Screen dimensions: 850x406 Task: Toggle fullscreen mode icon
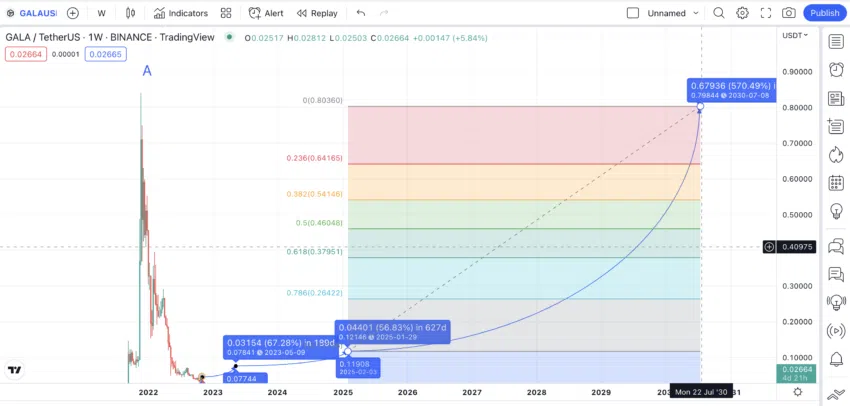click(x=765, y=13)
